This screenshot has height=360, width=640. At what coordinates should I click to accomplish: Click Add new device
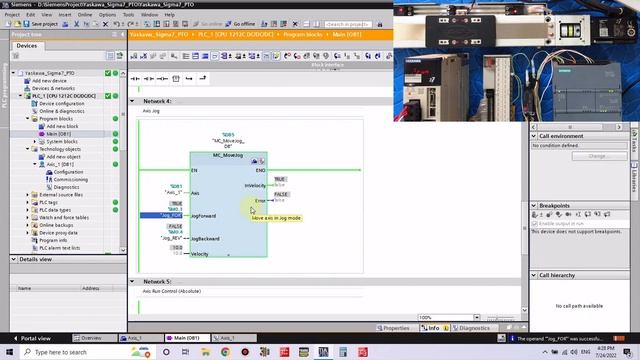coord(49,81)
